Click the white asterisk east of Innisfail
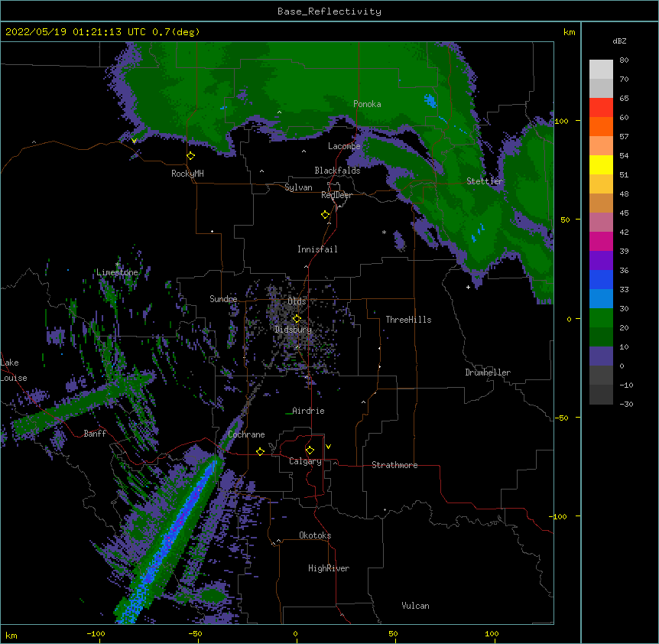659x644 pixels. pos(384,233)
